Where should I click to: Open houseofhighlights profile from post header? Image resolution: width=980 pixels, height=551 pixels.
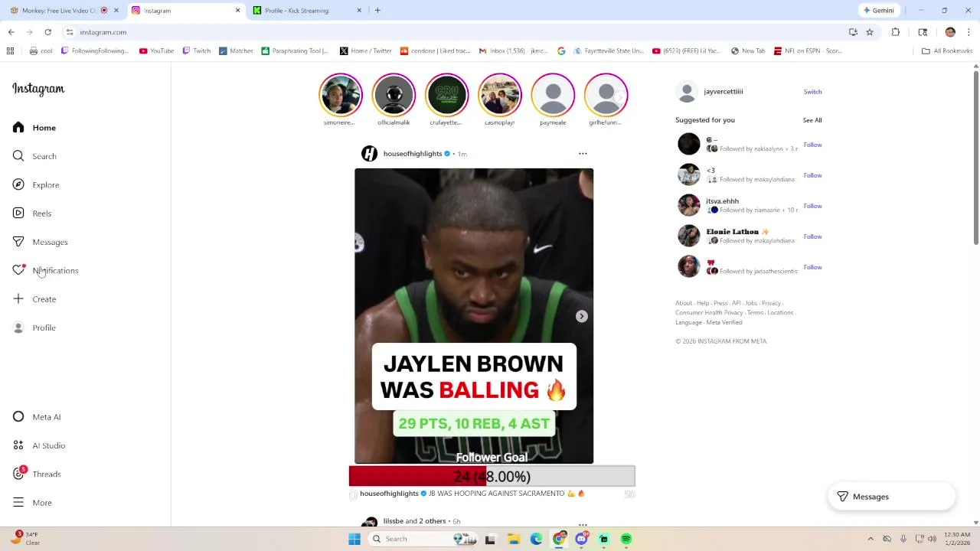pos(413,154)
